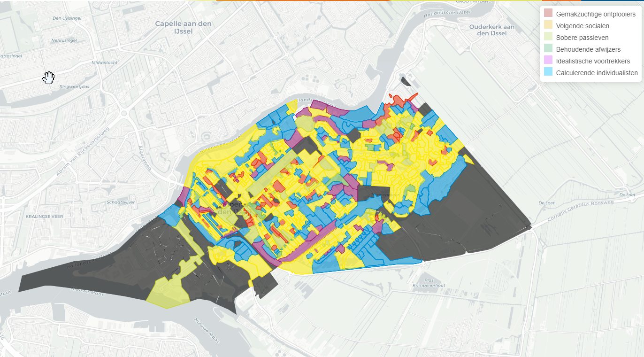Click the 'Den Uylsingel' street label
Image resolution: width=644 pixels, height=357 pixels.
(68, 19)
